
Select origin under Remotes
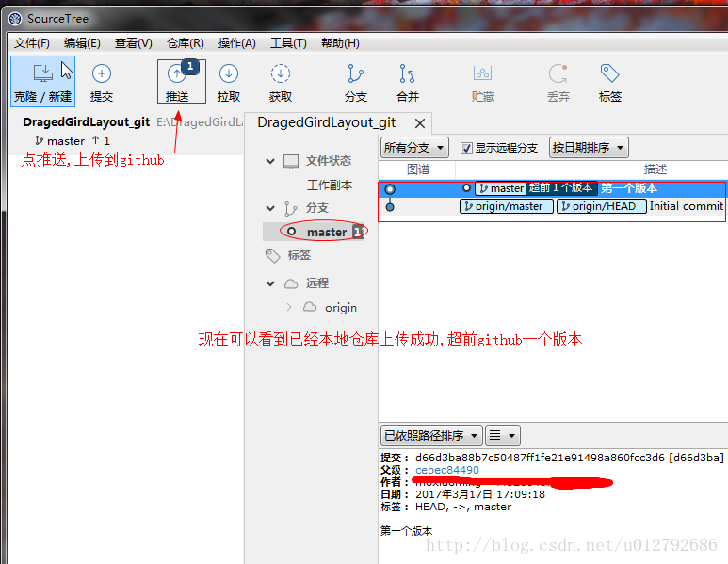tap(340, 307)
